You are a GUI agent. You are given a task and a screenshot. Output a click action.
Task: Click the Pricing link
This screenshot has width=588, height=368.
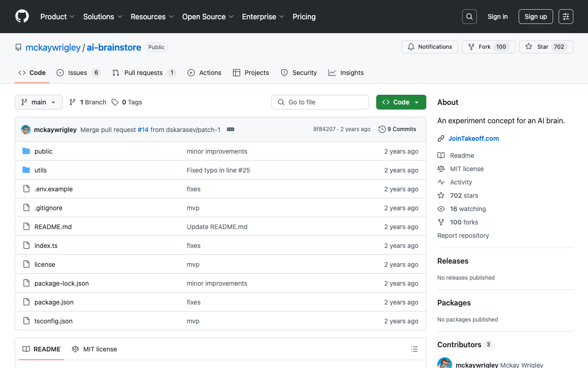coord(304,17)
